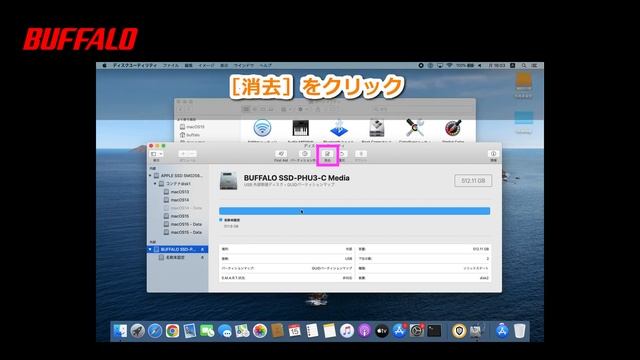Screen dimensions: 640x360
Task: Click the First Aid toolbar button
Action: point(281,154)
